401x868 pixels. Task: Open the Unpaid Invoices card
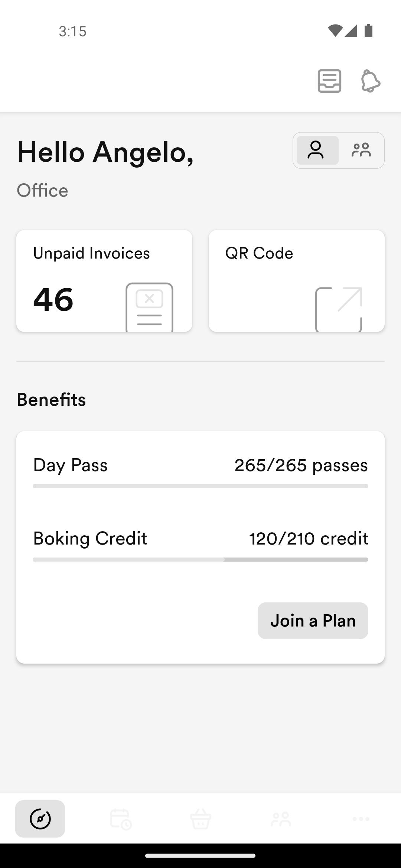click(104, 281)
